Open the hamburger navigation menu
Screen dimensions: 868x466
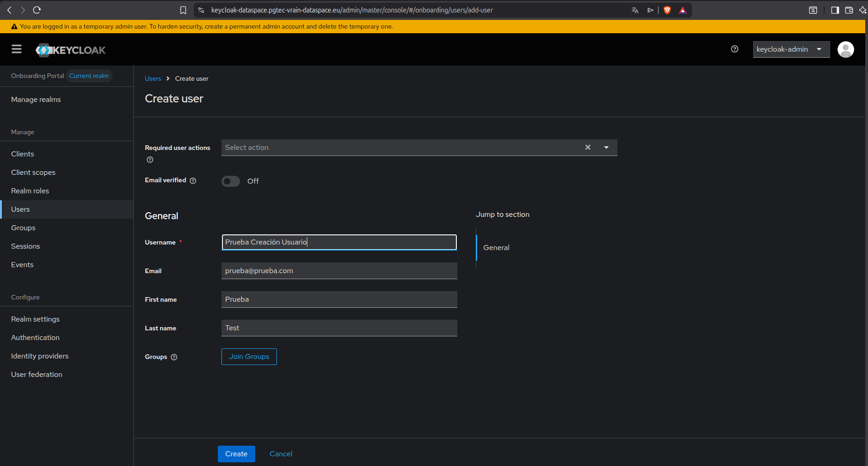point(17,49)
